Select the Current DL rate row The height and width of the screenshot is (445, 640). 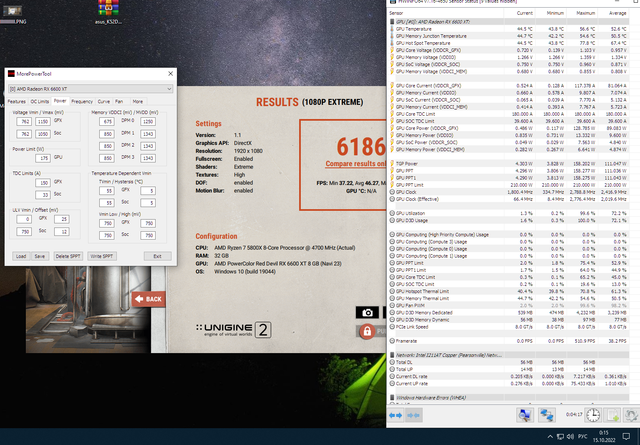tap(509, 376)
